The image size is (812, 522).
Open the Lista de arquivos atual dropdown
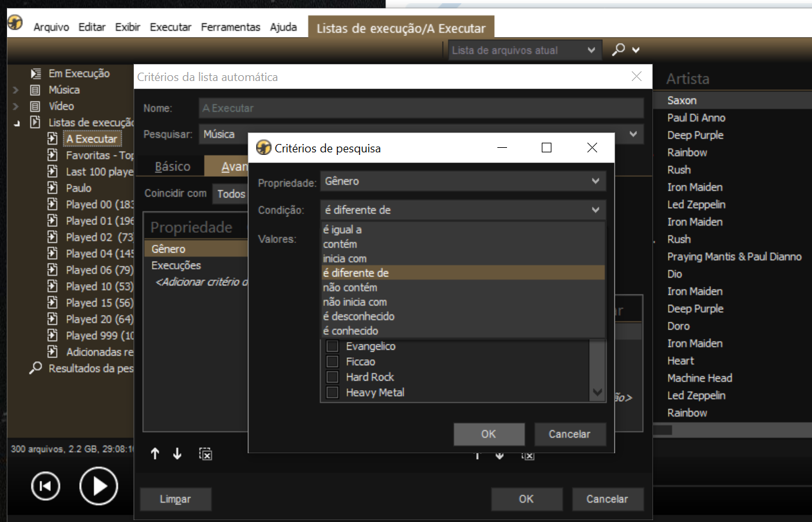[x=524, y=50]
